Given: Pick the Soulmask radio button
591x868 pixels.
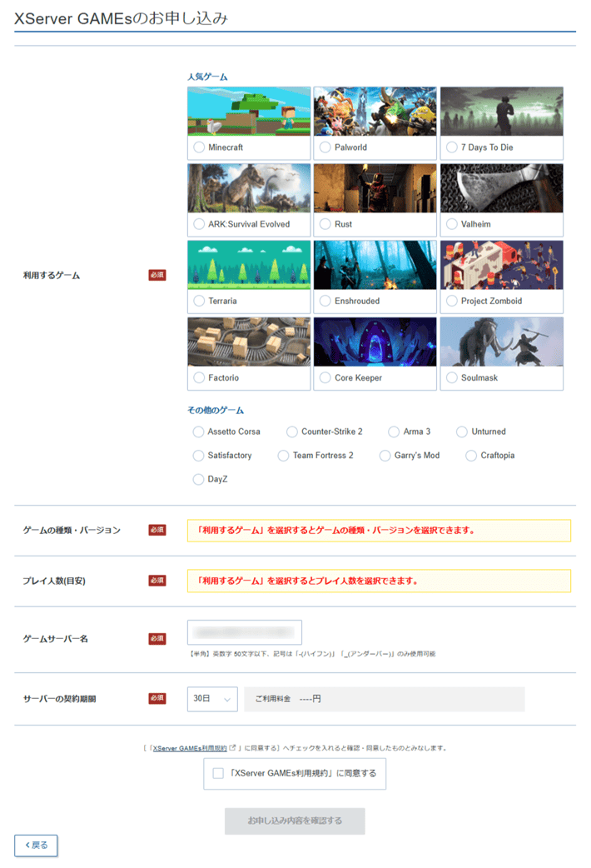Looking at the screenshot, I should 451,377.
